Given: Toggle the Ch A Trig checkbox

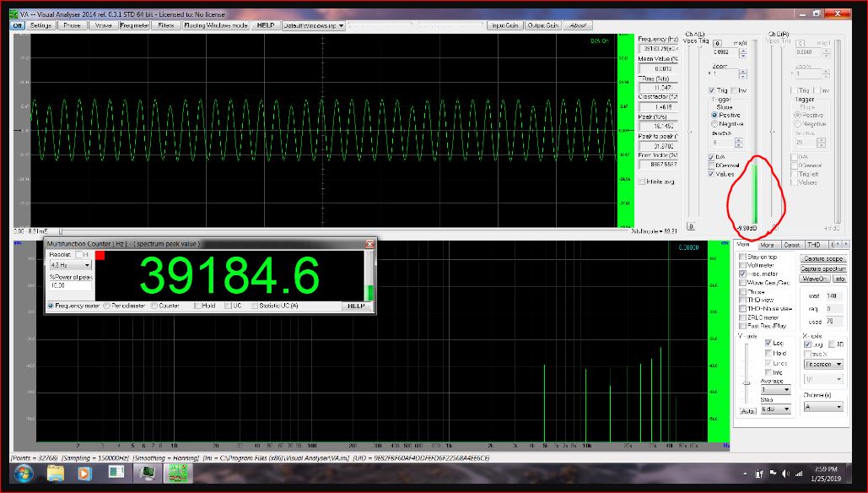Looking at the screenshot, I should pyautogui.click(x=713, y=90).
